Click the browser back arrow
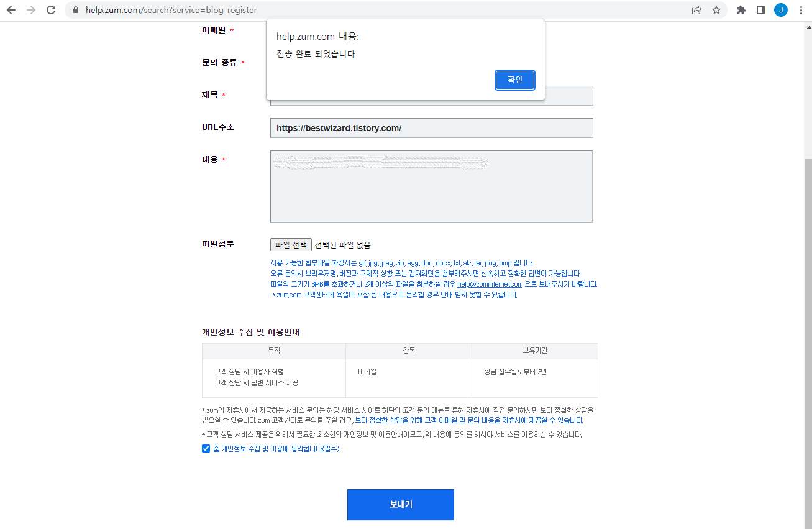Image resolution: width=812 pixels, height=529 pixels. 11,10
